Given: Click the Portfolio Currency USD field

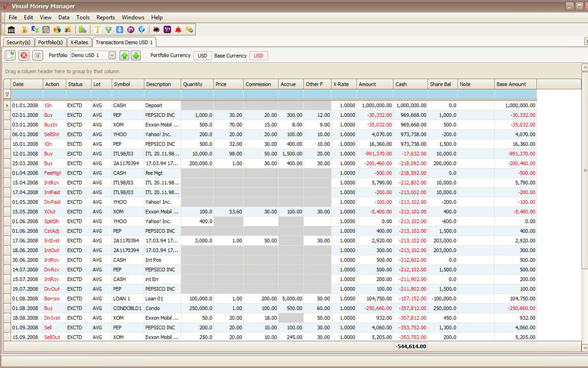Looking at the screenshot, I should (203, 56).
